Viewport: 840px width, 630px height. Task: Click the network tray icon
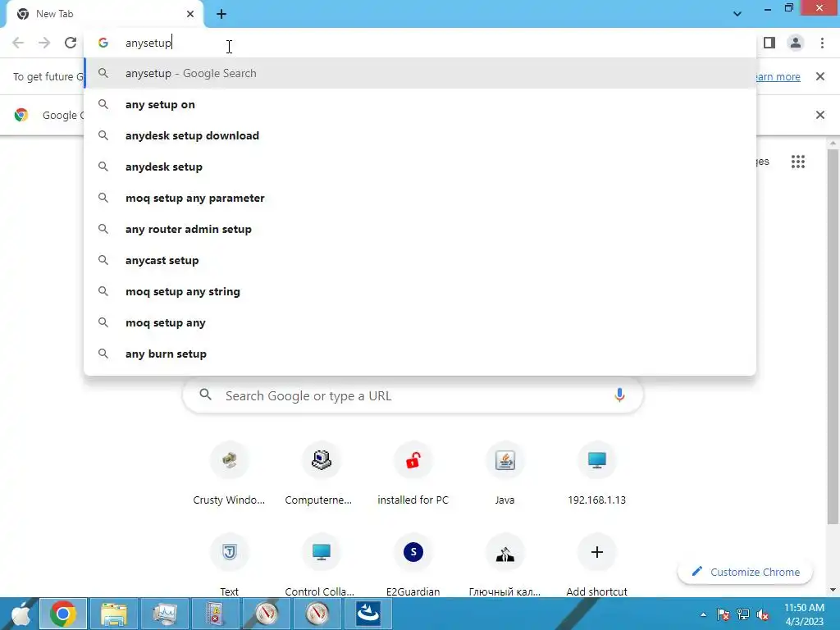pyautogui.click(x=743, y=614)
